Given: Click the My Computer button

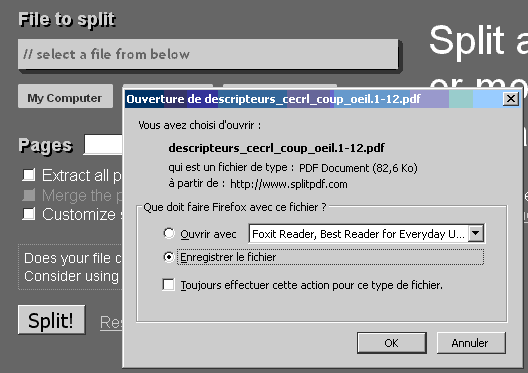Looking at the screenshot, I should point(65,97).
